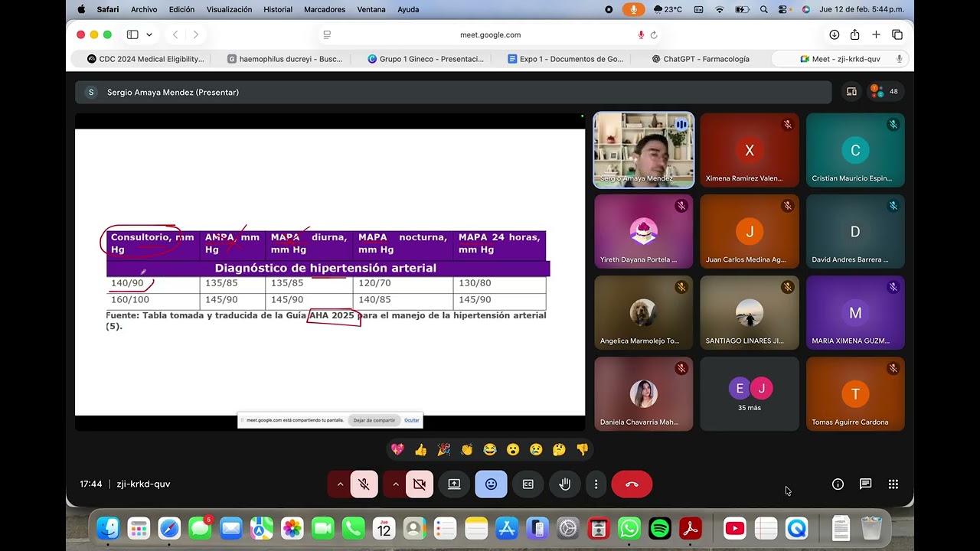Open the meeting chat panel

[865, 484]
